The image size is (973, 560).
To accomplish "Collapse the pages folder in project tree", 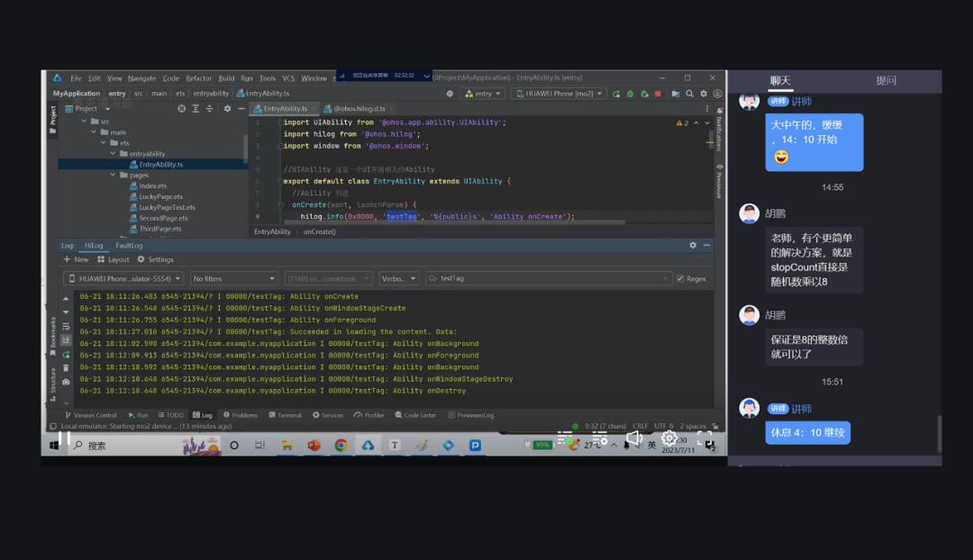I will click(x=114, y=176).
